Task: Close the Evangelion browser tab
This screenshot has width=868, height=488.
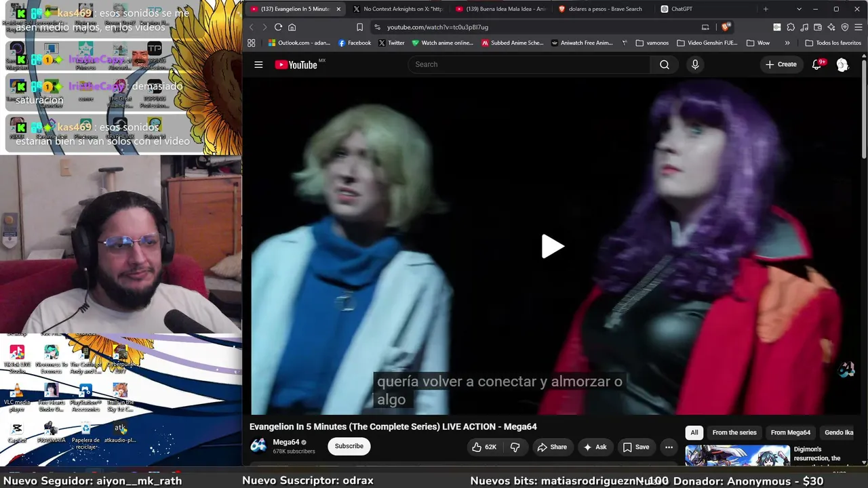Action: [338, 9]
